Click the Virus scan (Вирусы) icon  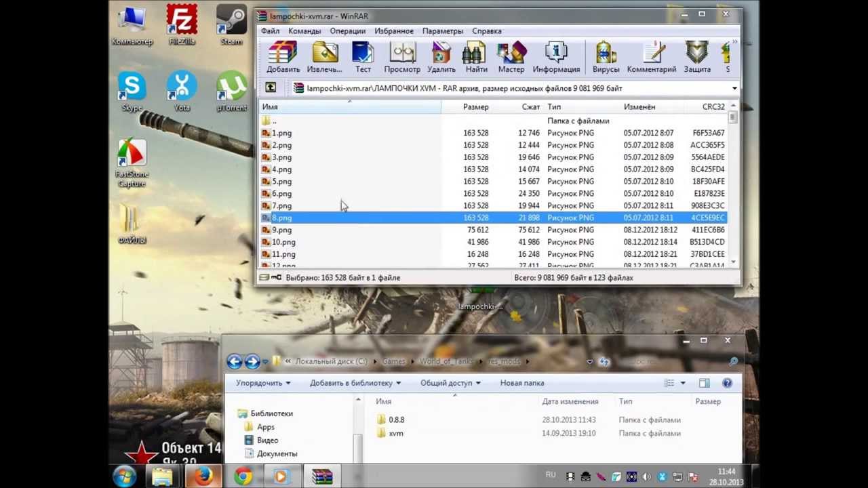[606, 57]
